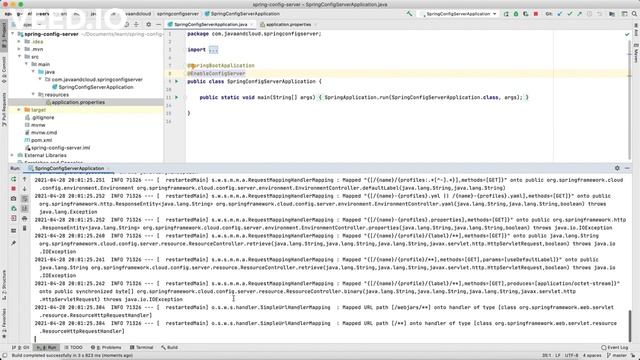This screenshot has width=640, height=360.
Task: Toggle the Commit side tool window
Action: point(4,69)
